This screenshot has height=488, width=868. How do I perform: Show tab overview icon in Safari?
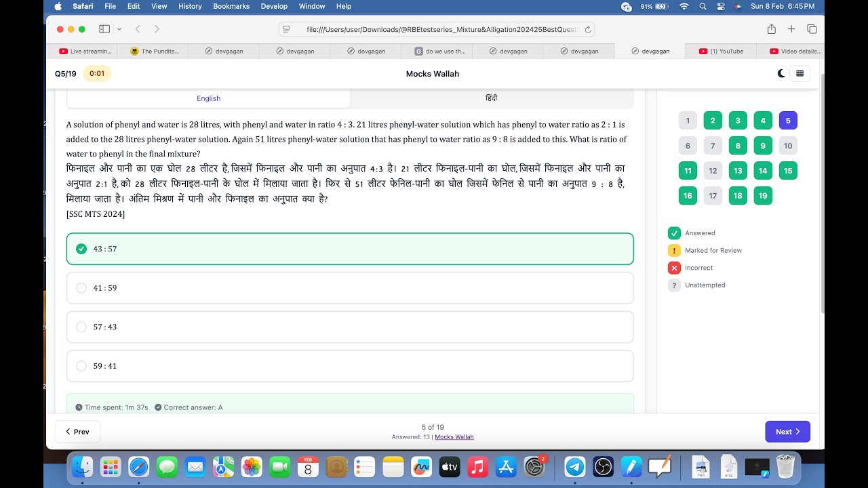click(812, 29)
